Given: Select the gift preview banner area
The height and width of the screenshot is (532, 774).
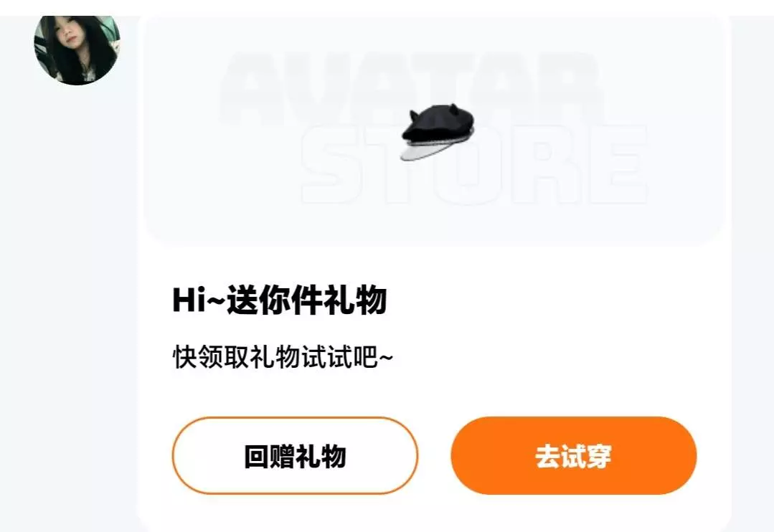Looking at the screenshot, I should [x=435, y=129].
